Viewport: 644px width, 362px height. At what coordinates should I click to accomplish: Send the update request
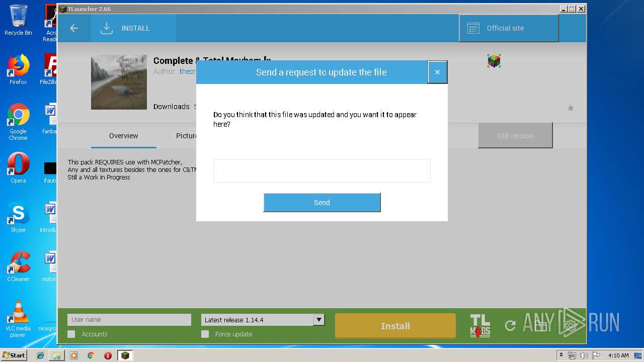pyautogui.click(x=322, y=203)
